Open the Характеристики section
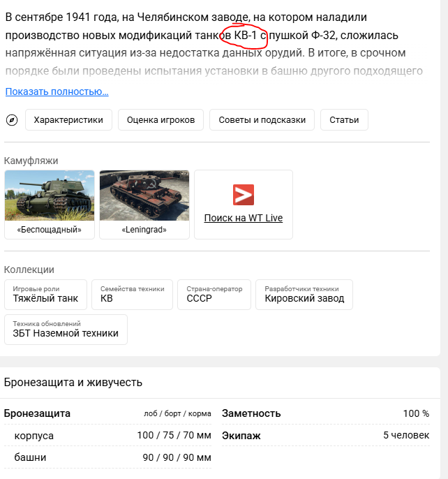448x479 pixels. point(68,120)
